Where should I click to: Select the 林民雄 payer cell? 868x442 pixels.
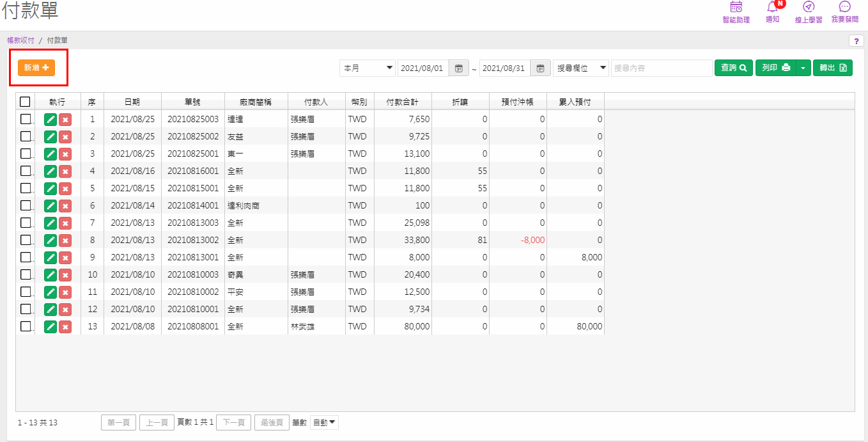point(316,327)
